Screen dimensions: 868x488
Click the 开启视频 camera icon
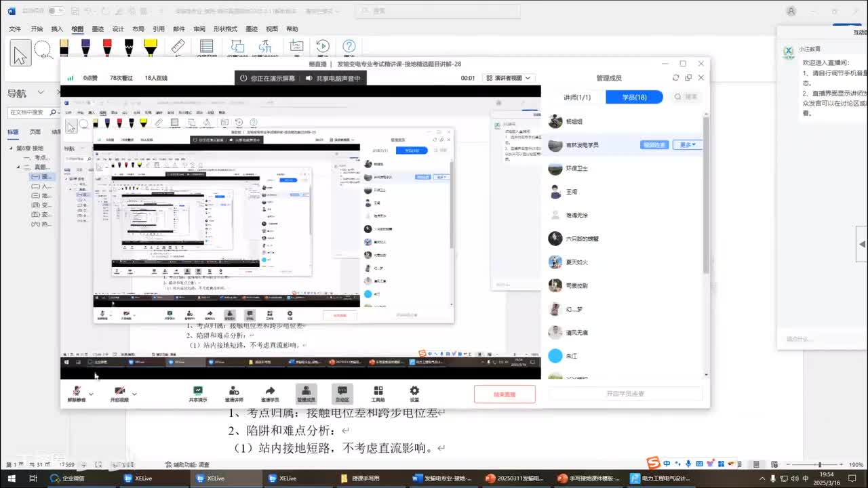pyautogui.click(x=120, y=391)
